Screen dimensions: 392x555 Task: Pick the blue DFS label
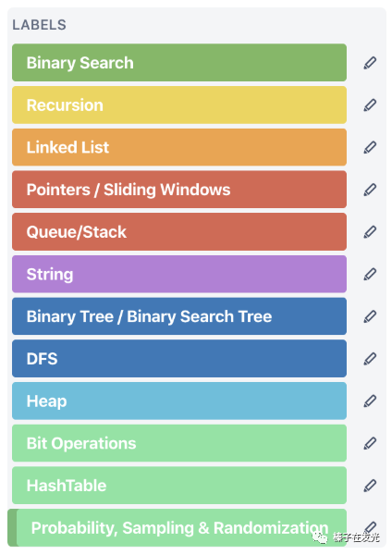point(179,359)
